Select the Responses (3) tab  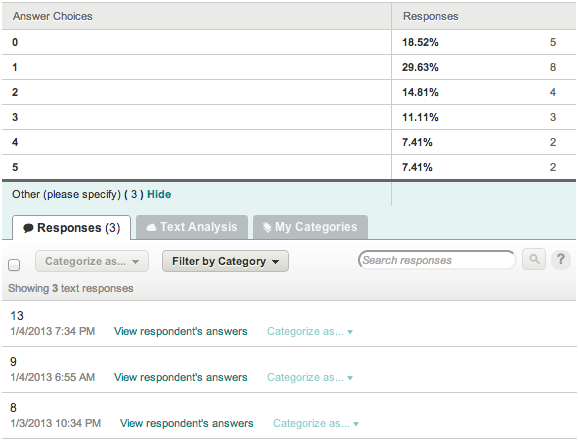[72, 228]
